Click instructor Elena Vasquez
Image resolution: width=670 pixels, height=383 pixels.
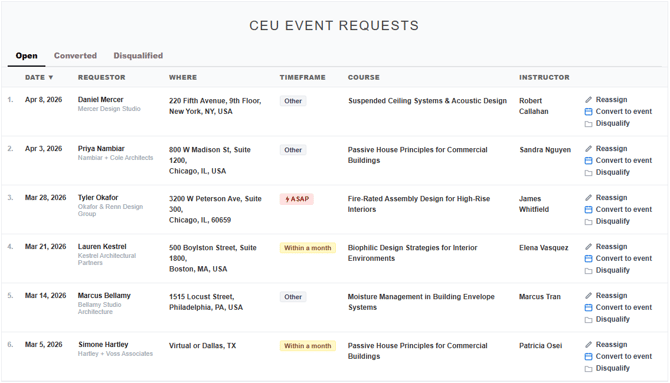click(x=544, y=248)
